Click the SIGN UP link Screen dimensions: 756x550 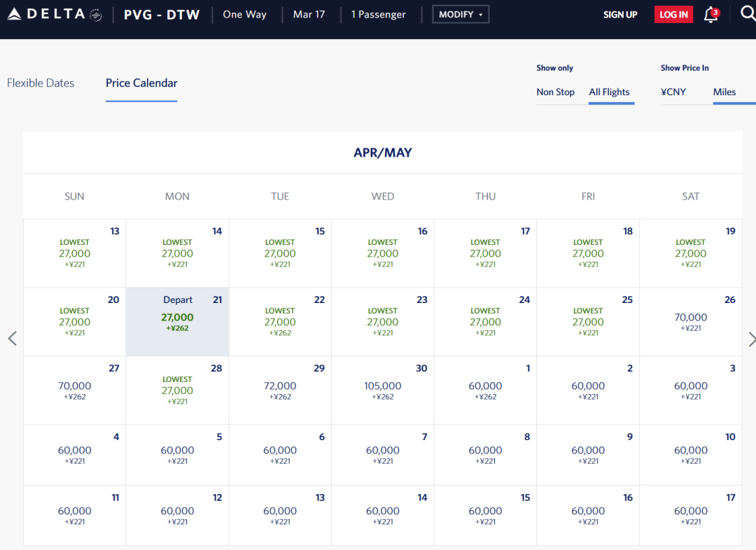coord(620,15)
